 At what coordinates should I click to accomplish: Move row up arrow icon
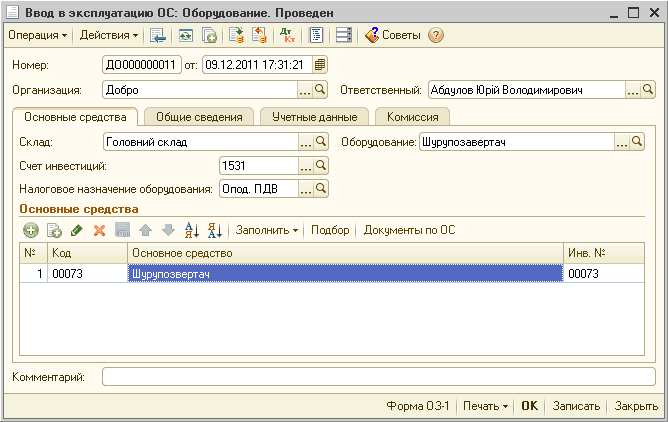(x=146, y=230)
